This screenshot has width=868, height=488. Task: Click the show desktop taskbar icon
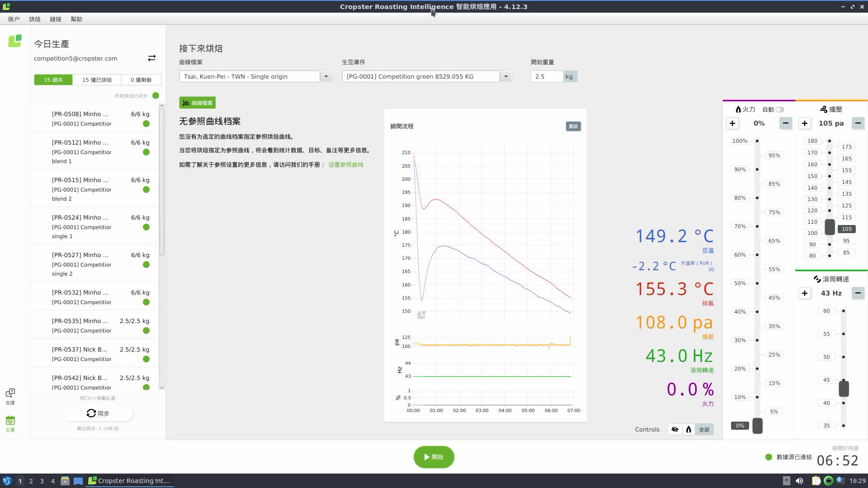[78, 481]
